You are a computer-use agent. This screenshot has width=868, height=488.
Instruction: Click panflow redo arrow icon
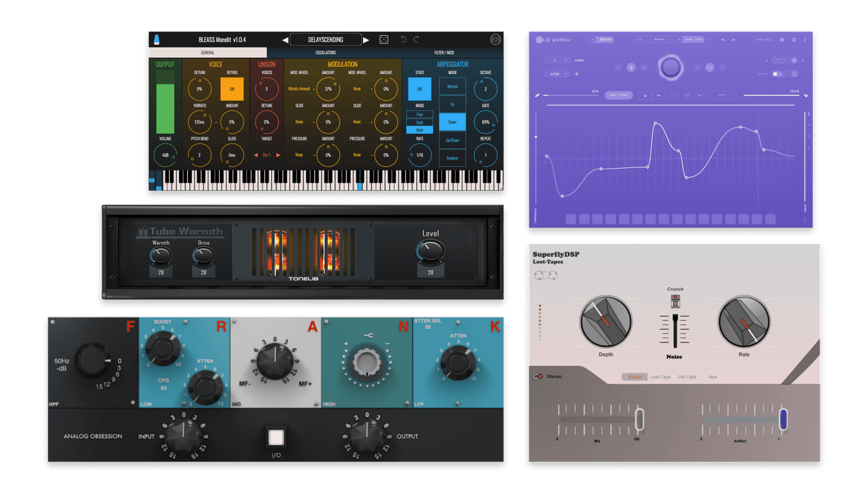pos(733,40)
